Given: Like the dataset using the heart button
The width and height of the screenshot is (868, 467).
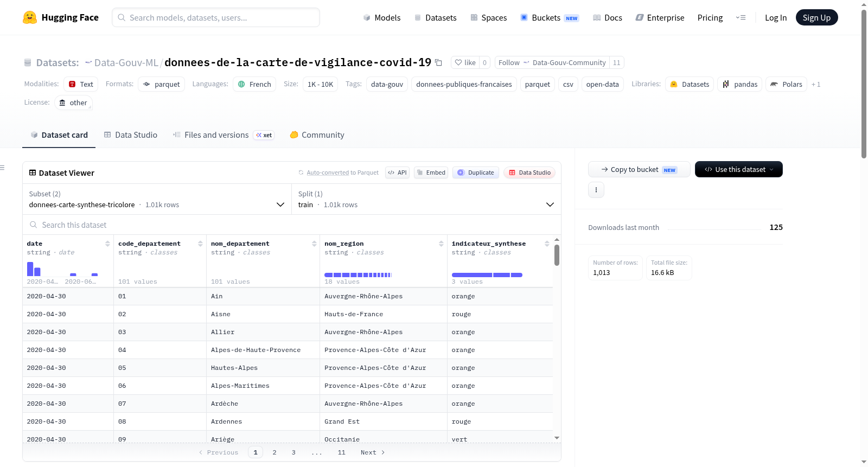Looking at the screenshot, I should 465,63.
